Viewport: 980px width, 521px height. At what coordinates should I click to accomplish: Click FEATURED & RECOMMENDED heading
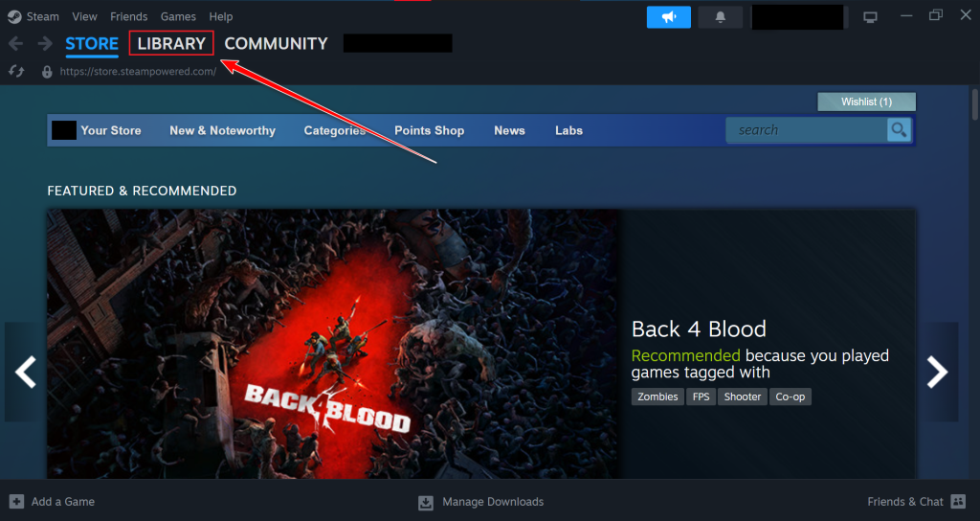(142, 191)
